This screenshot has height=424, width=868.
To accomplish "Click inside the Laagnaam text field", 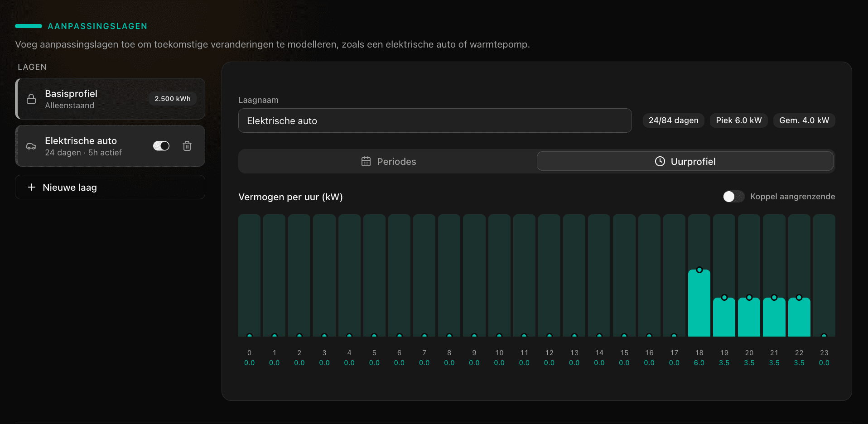I will (434, 120).
